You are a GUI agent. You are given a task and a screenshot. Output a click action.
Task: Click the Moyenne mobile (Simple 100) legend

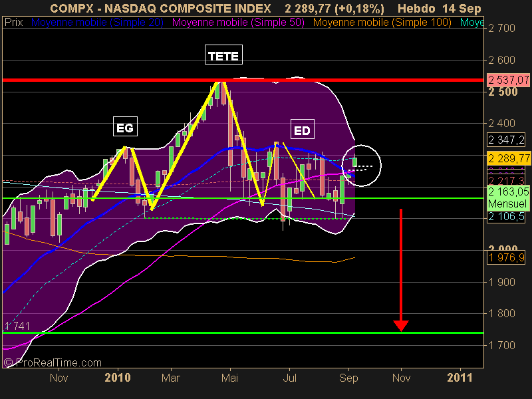382,23
